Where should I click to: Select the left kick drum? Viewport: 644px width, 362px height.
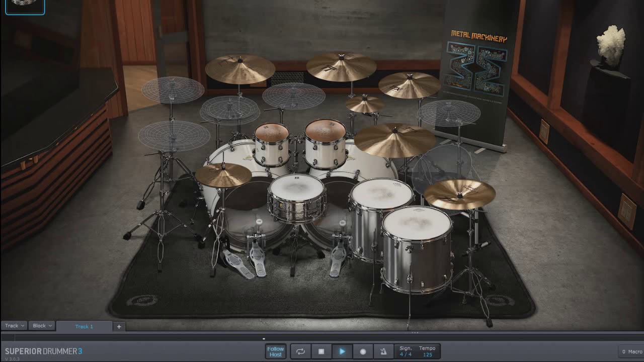[242, 201]
